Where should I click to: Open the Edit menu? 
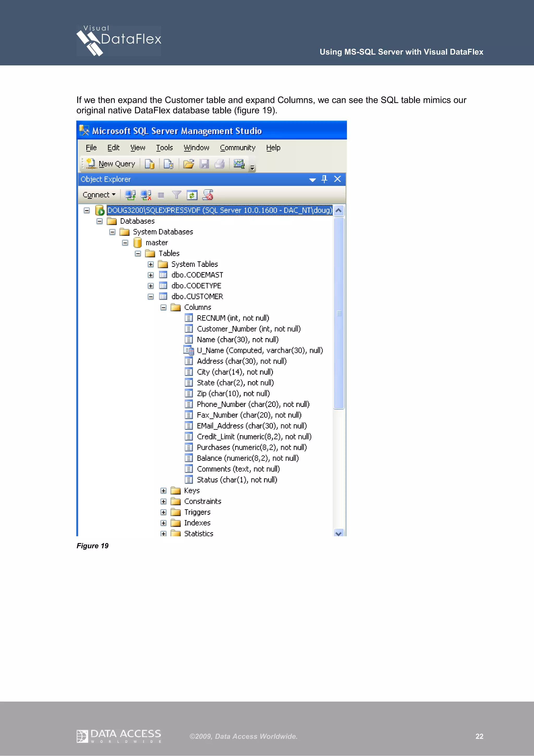pyautogui.click(x=113, y=148)
